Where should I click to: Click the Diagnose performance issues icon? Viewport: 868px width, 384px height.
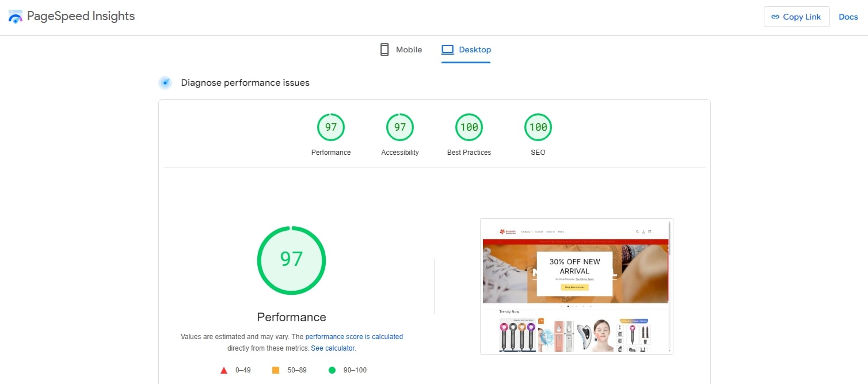pos(165,83)
